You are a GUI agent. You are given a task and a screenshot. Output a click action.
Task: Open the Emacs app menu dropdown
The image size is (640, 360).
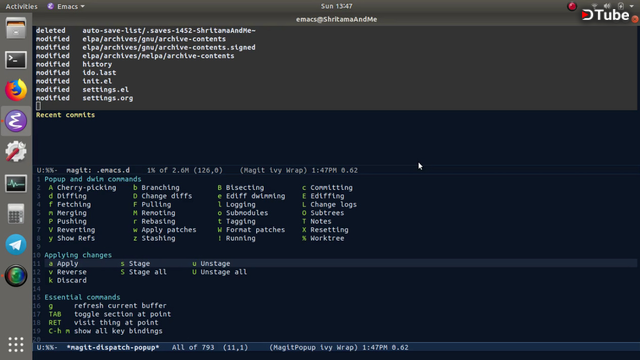pos(66,6)
